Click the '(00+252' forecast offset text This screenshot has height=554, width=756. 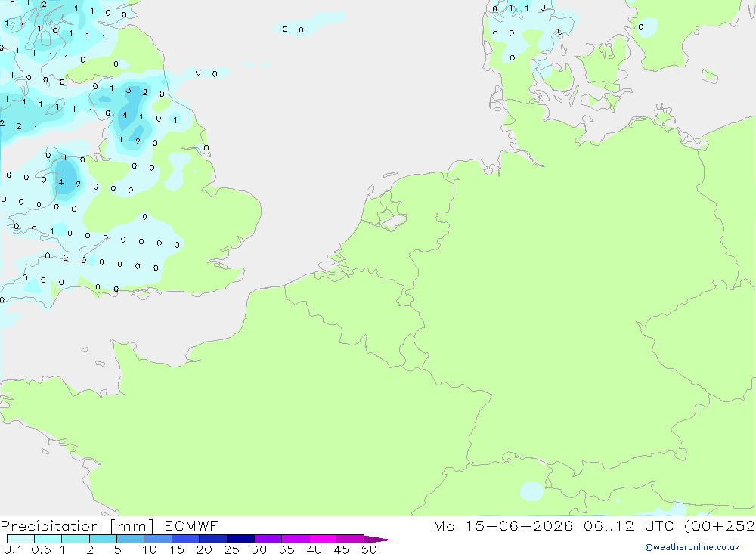pyautogui.click(x=720, y=526)
